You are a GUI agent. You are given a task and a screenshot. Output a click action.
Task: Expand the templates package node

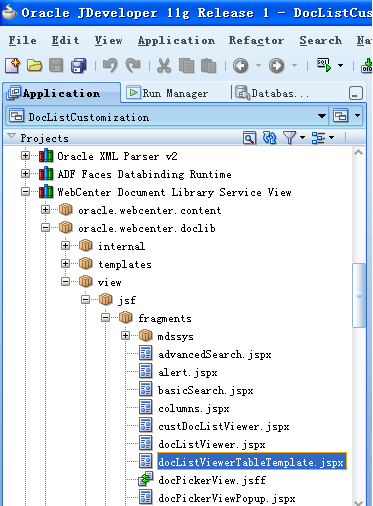coord(65,264)
